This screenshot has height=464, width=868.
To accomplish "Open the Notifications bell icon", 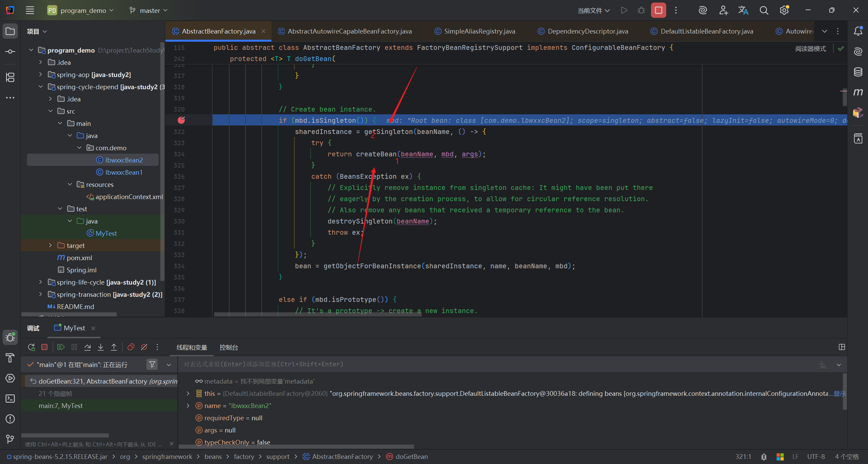I will tap(858, 31).
